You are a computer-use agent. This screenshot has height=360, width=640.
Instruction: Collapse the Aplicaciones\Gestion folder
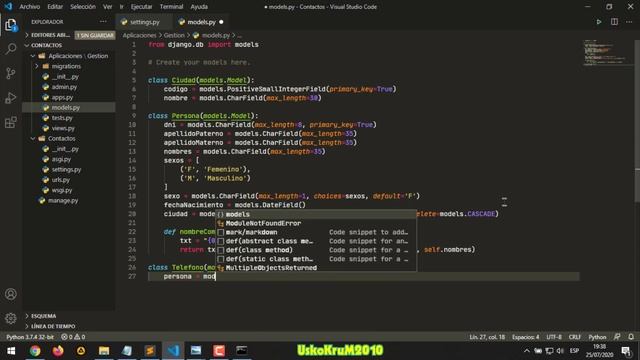coord(78,56)
